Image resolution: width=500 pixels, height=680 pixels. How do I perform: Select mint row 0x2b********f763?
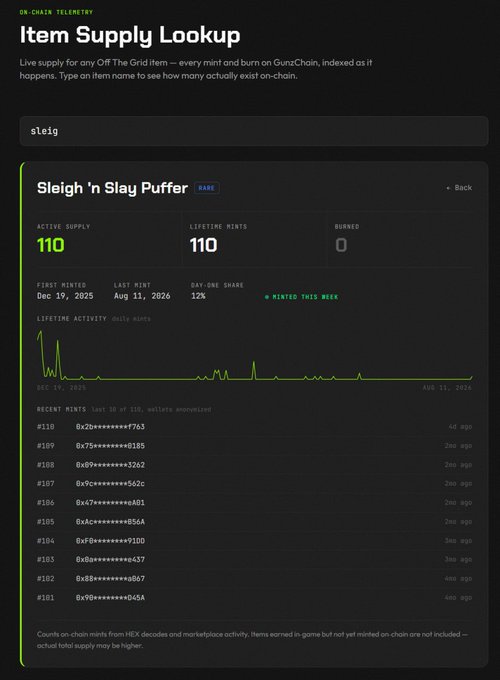point(255,427)
